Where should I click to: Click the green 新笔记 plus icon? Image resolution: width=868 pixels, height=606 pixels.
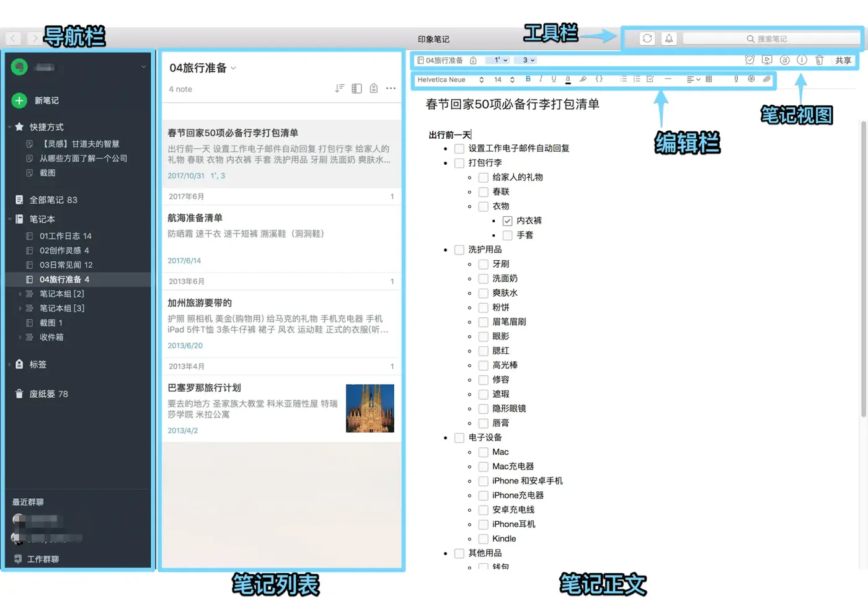pyautogui.click(x=19, y=100)
